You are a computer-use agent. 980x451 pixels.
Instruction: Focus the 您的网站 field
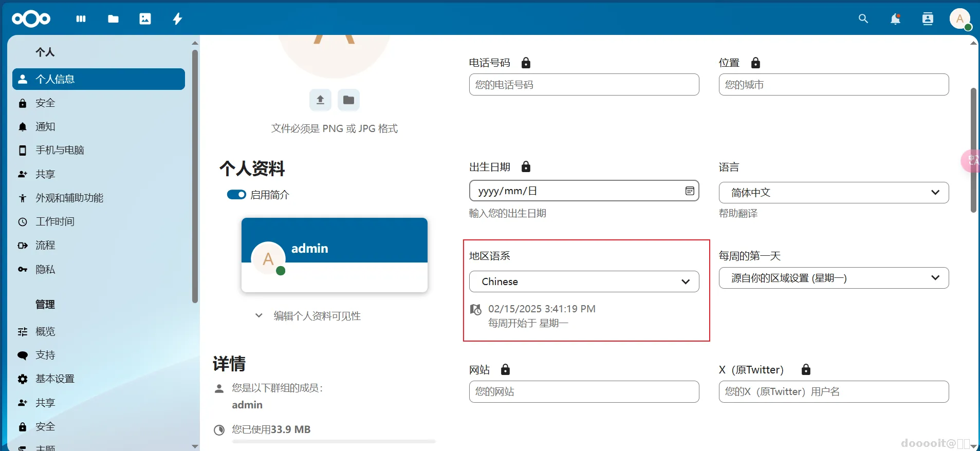584,391
